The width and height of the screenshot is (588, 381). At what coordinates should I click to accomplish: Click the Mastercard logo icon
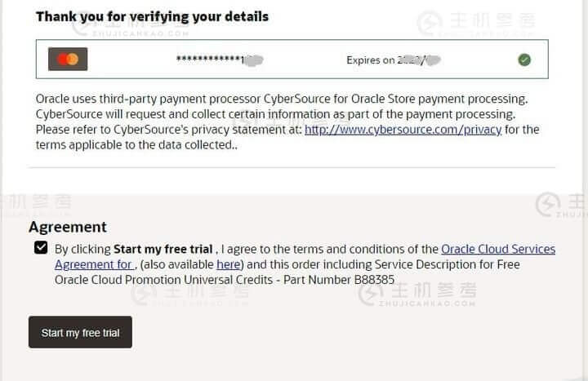click(x=68, y=60)
